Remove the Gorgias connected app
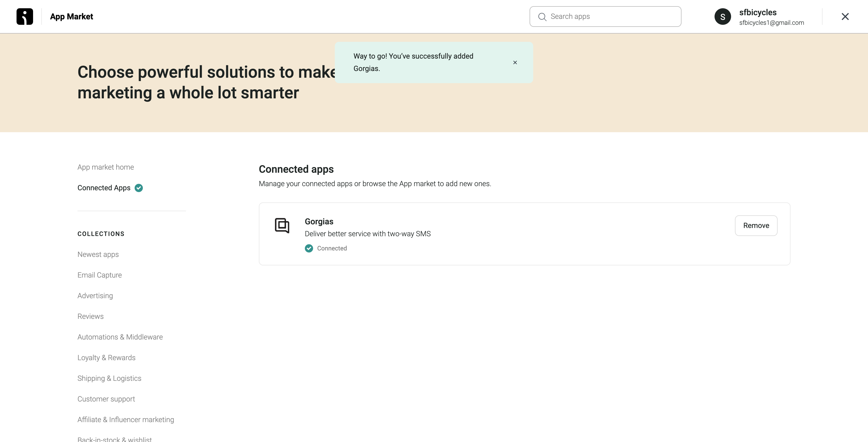 756,226
